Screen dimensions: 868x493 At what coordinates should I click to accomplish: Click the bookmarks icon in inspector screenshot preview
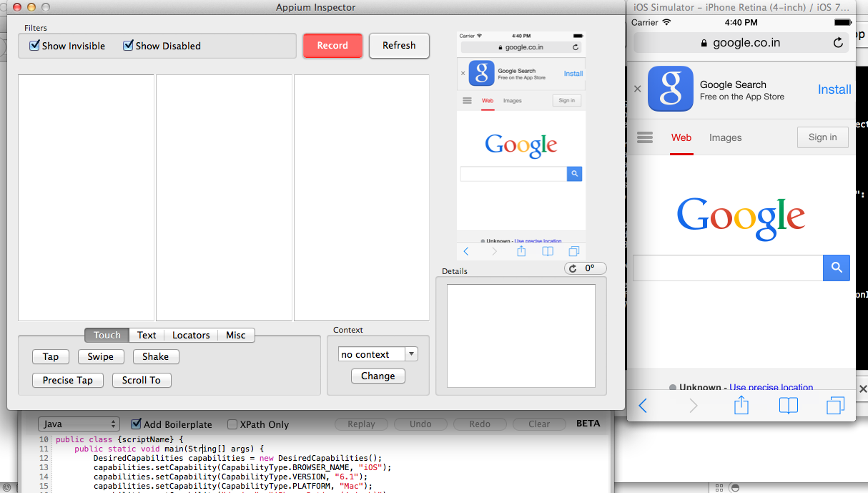(x=548, y=251)
